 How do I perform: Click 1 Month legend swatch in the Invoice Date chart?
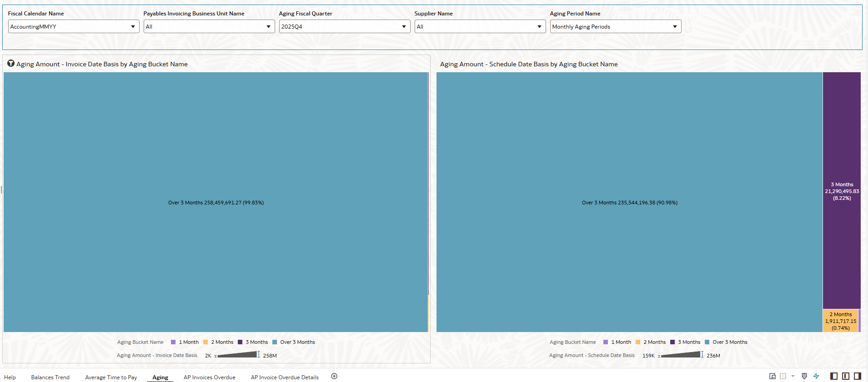[x=173, y=342]
